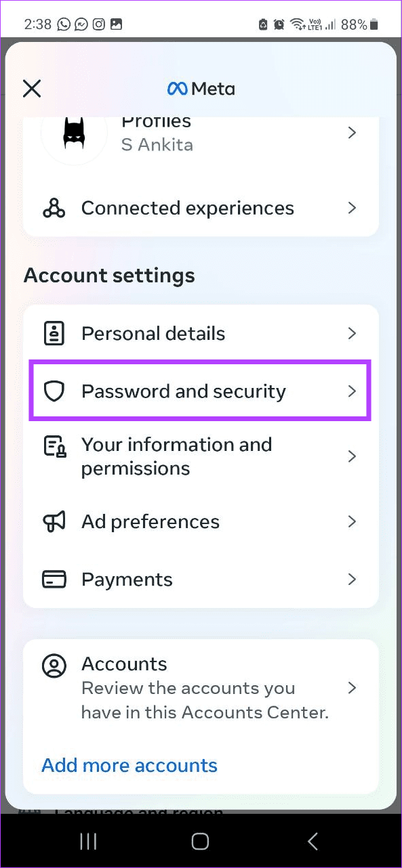Screen dimensions: 402x868
Task: Expand the Password and security row chevron
Action: point(352,391)
